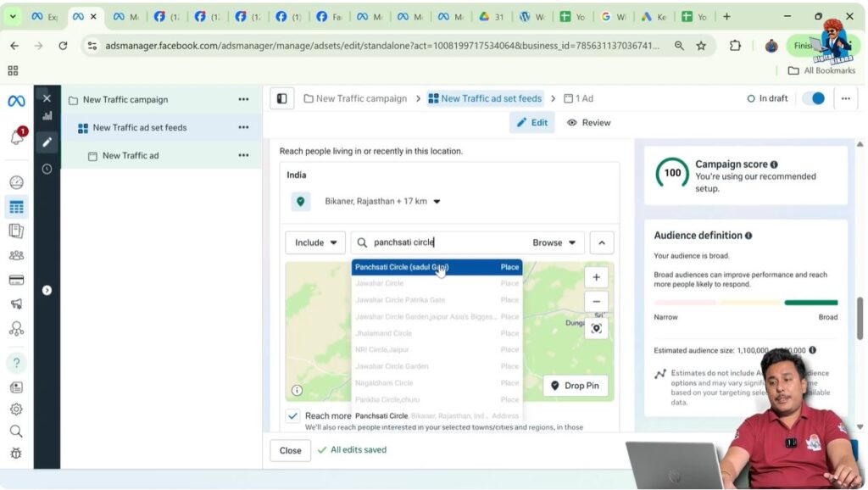
Task: Click Audience definition info icon
Action: click(x=748, y=236)
